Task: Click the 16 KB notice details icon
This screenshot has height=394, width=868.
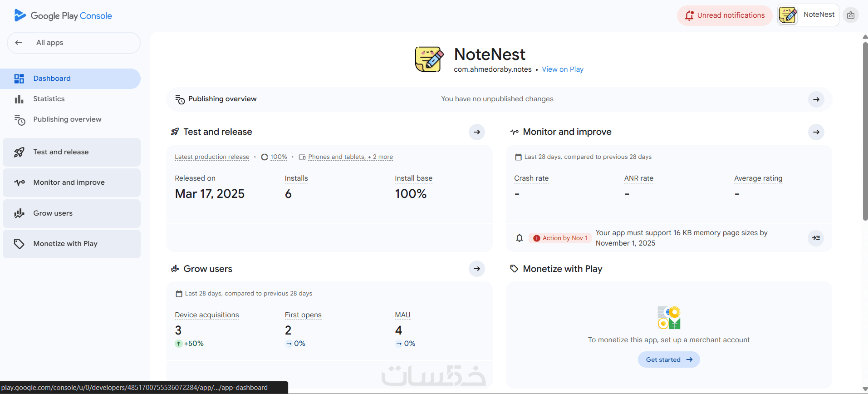Action: (816, 238)
